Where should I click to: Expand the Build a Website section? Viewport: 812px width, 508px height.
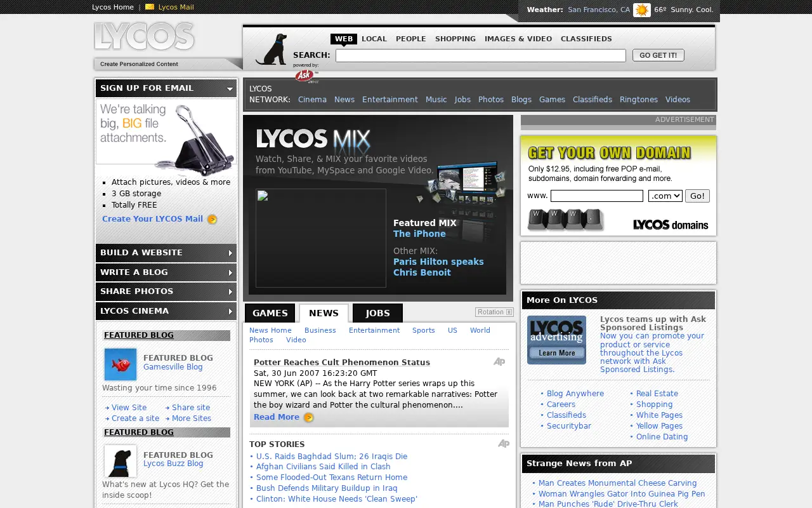[x=166, y=253]
